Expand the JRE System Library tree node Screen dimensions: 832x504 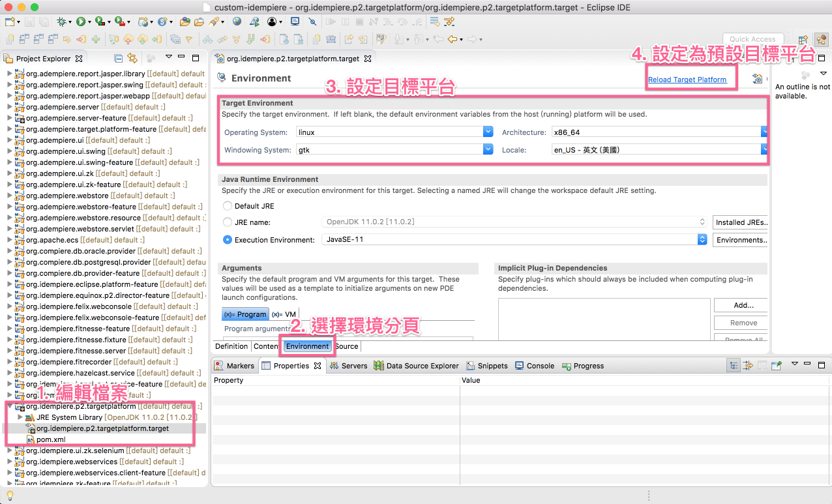[20, 417]
